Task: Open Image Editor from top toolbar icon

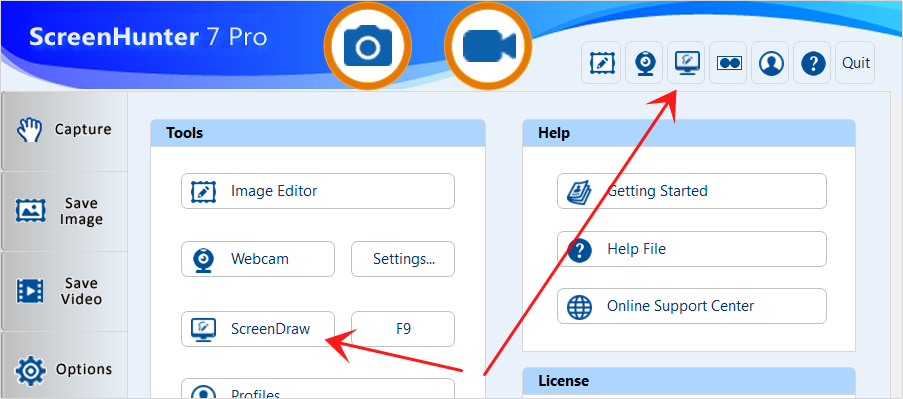Action: [602, 63]
